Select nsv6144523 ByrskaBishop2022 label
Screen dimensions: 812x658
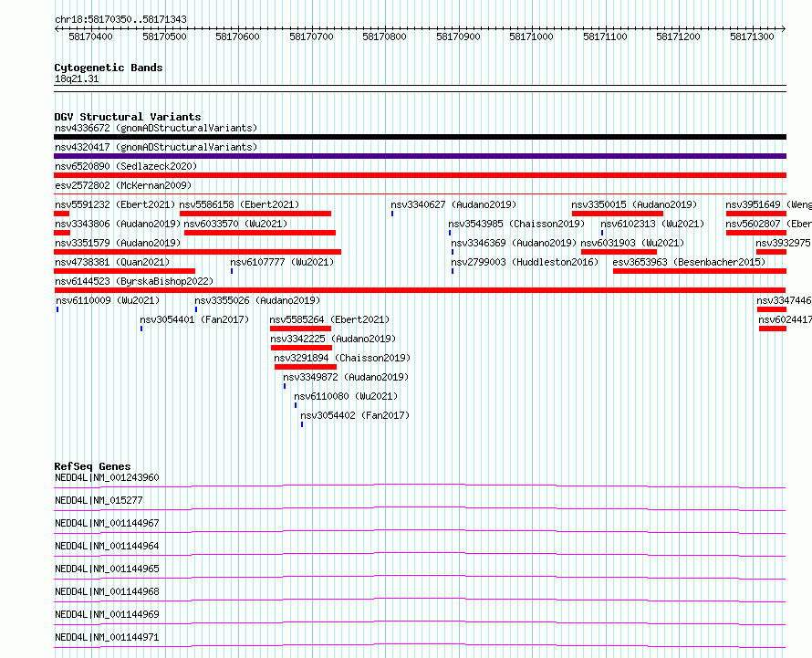tap(134, 281)
